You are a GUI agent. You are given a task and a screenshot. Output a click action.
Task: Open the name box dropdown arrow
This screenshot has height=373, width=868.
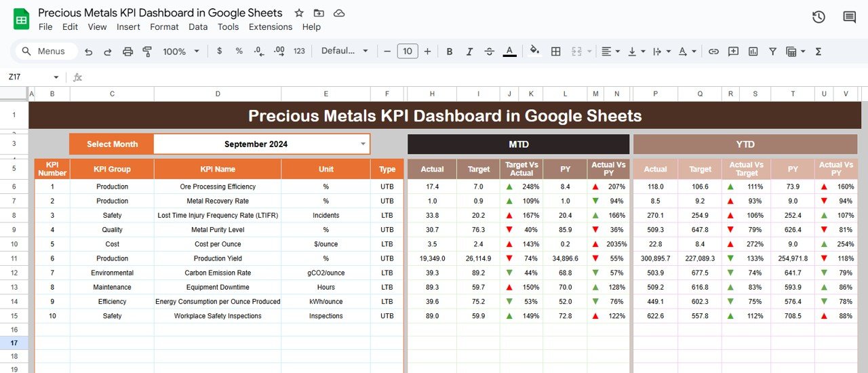(x=56, y=77)
